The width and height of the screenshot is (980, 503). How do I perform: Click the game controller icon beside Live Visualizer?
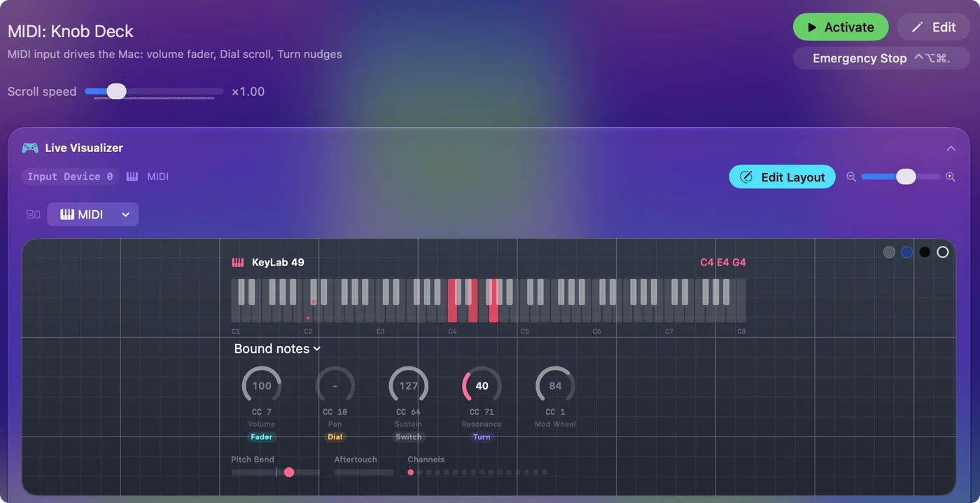[30, 148]
